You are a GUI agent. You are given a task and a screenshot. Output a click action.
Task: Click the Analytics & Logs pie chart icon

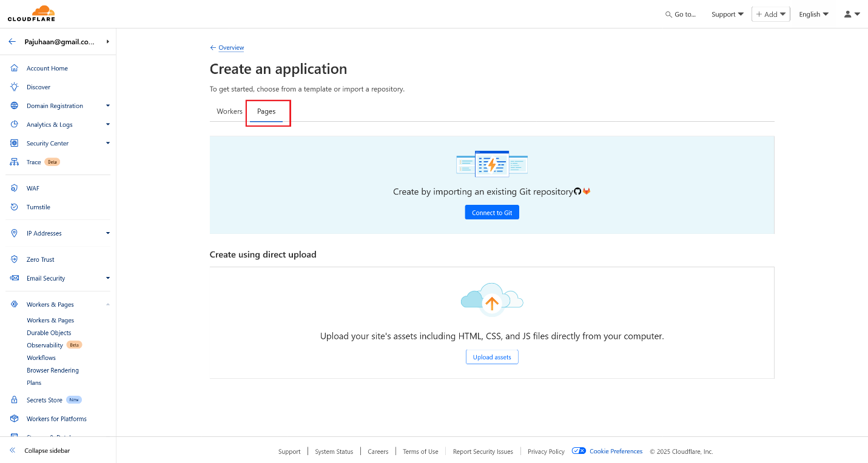tap(15, 125)
